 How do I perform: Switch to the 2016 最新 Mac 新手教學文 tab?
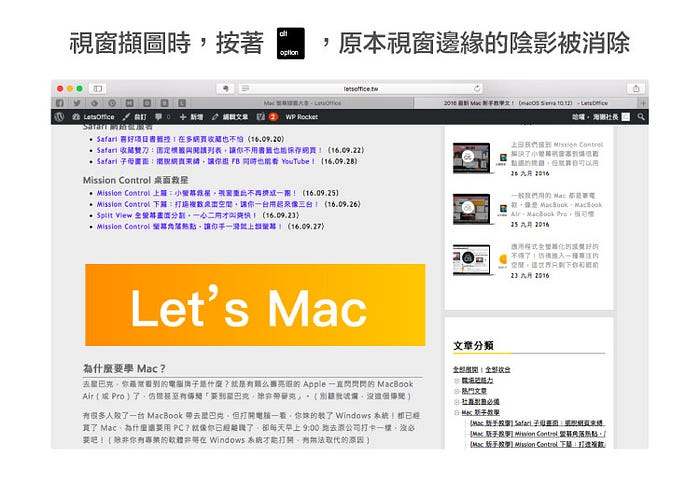525,103
